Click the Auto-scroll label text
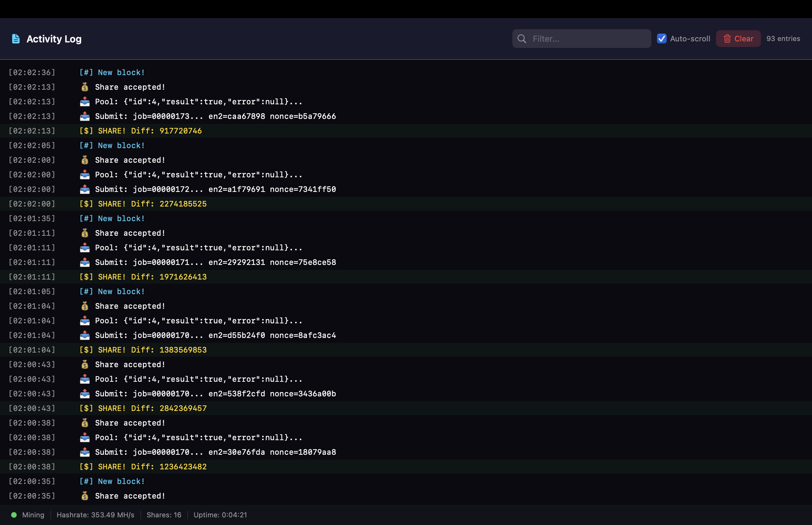 click(690, 39)
